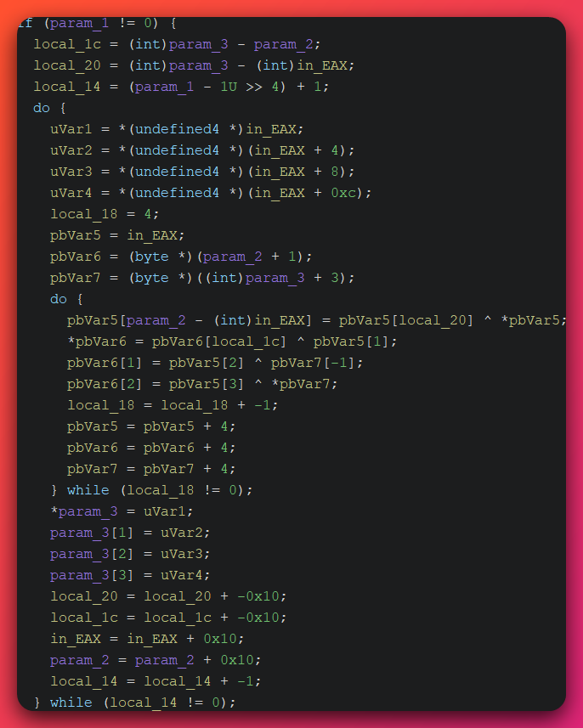Click the line 'param_2 = param_2 + 0x10;'
The image size is (583, 728).
156,660
